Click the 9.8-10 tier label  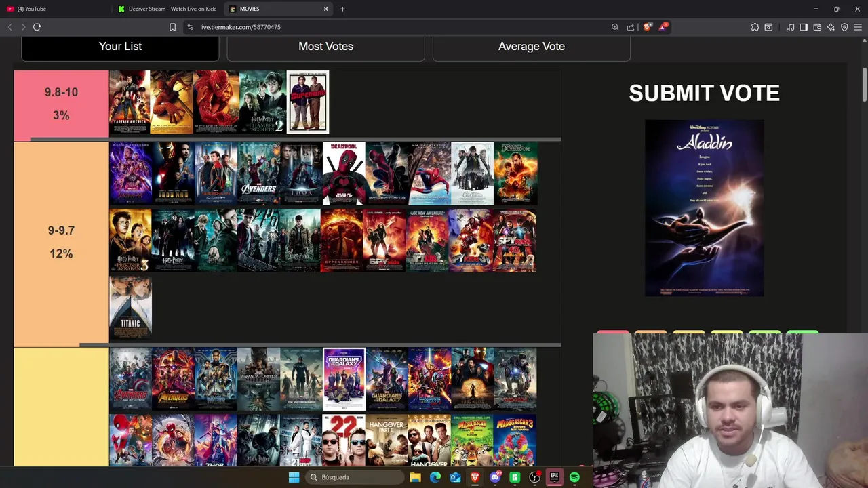tap(61, 104)
